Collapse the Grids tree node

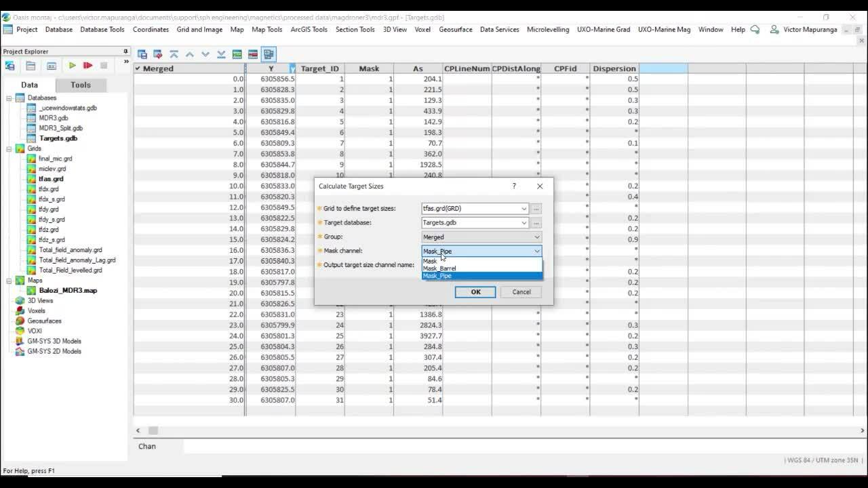[9, 148]
